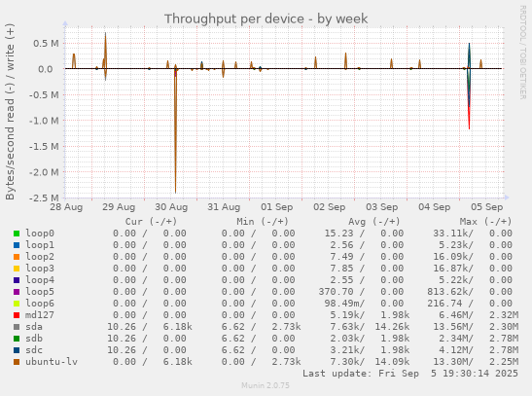Click the 28 Aug axis label

(66, 207)
